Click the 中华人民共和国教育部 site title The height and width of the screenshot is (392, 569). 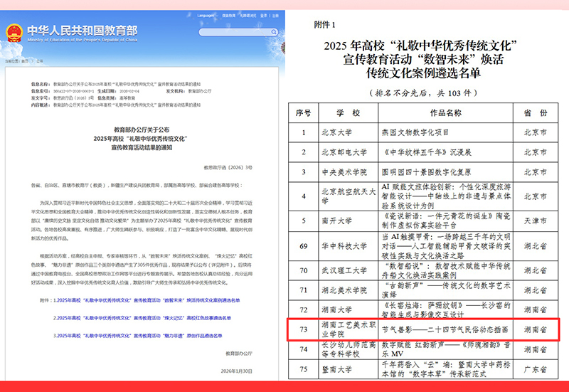click(x=82, y=31)
